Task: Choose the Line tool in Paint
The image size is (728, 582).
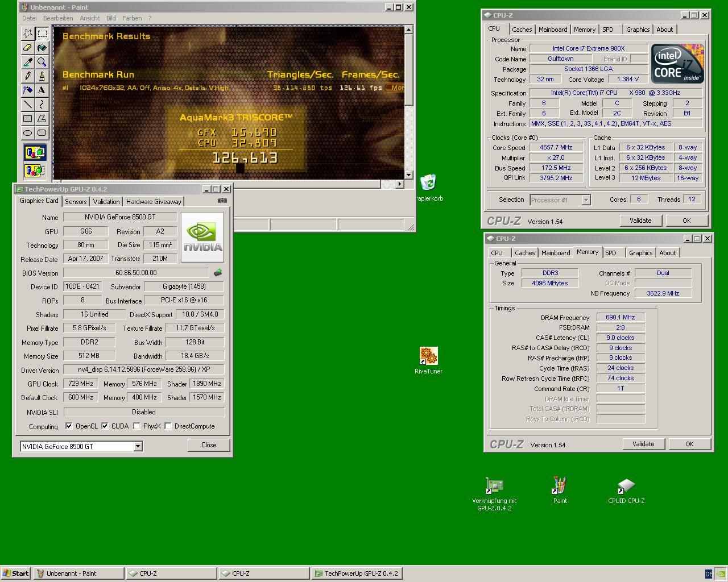Action: [27, 105]
